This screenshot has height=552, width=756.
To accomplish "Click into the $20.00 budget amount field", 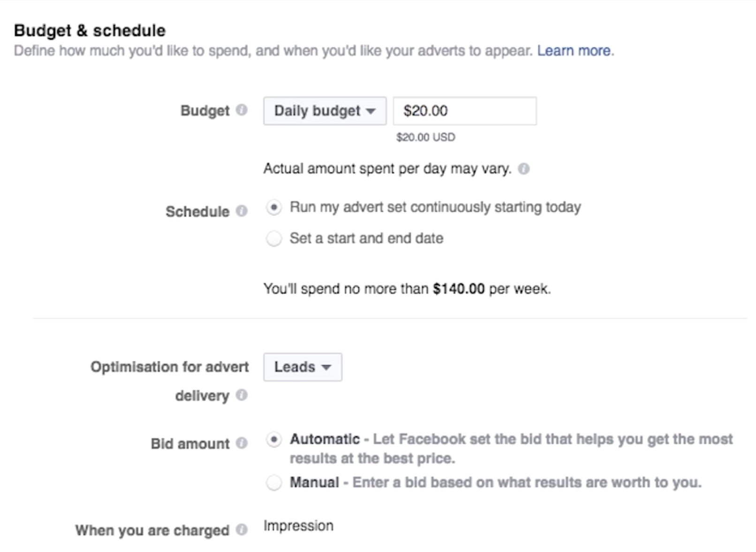I will point(464,111).
